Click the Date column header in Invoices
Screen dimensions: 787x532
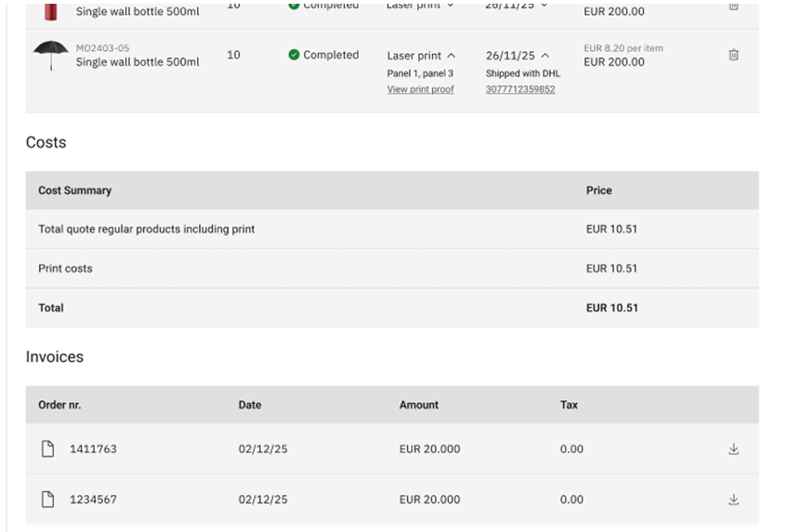point(250,405)
